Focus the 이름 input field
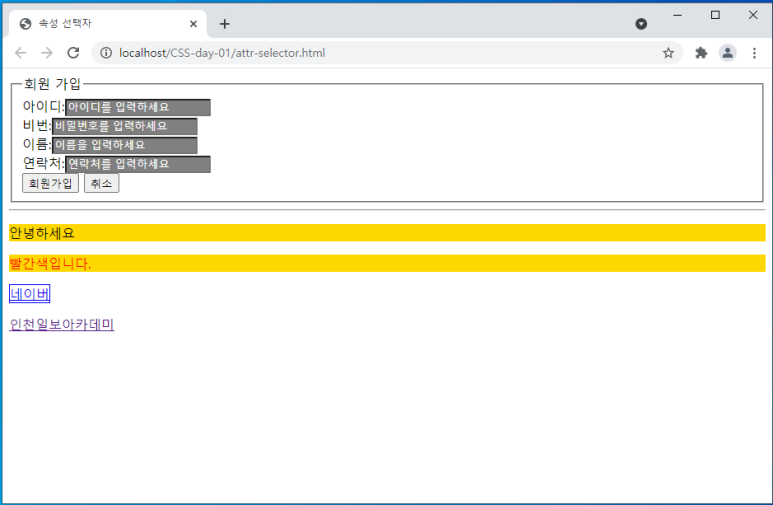Screen dimensions: 773x505 (125, 145)
